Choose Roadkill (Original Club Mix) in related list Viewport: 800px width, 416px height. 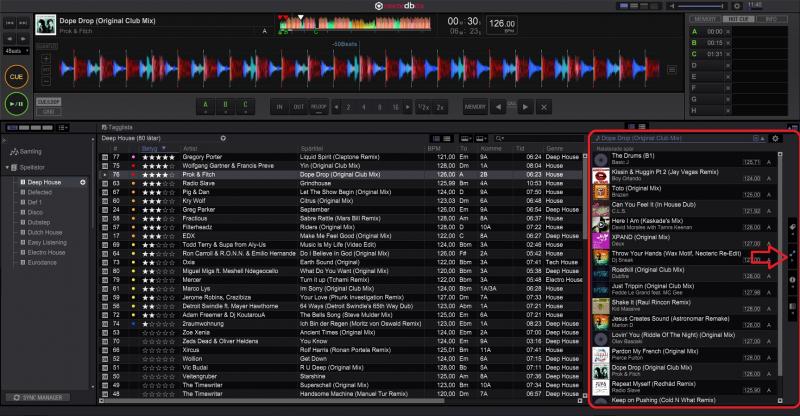(x=683, y=273)
